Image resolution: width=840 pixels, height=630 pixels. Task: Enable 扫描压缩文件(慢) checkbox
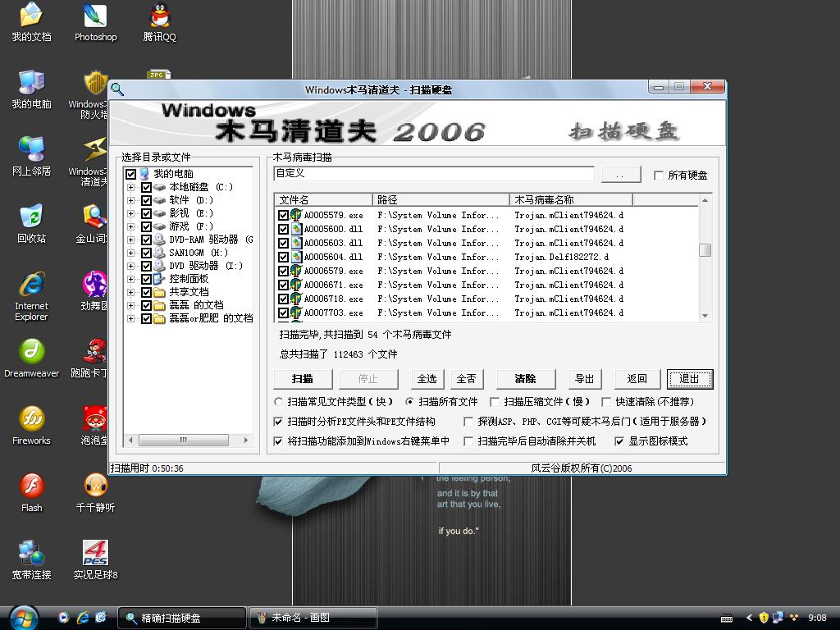[495, 401]
